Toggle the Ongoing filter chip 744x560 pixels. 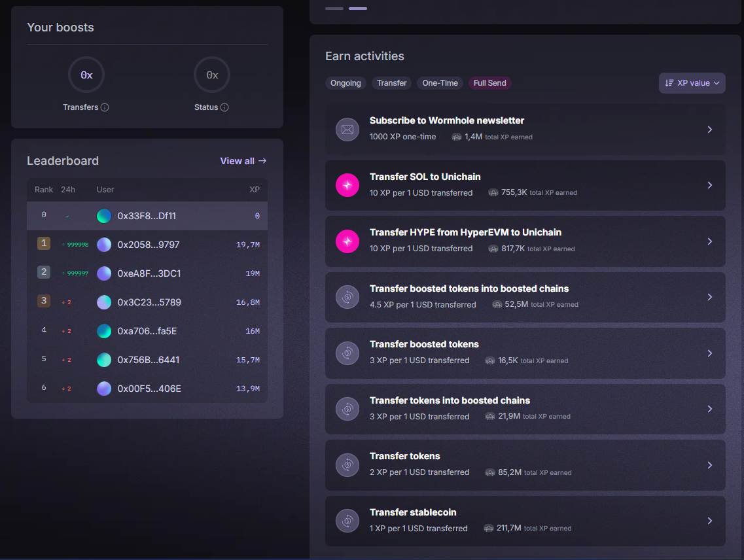[345, 83]
